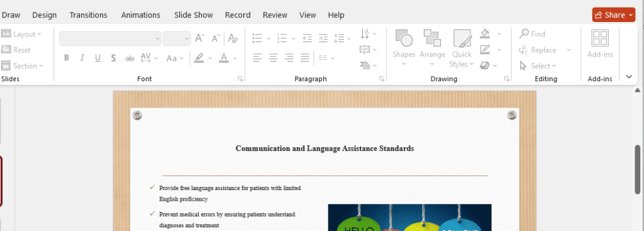
Task: Click the Bold formatting icon
Action: (67, 58)
